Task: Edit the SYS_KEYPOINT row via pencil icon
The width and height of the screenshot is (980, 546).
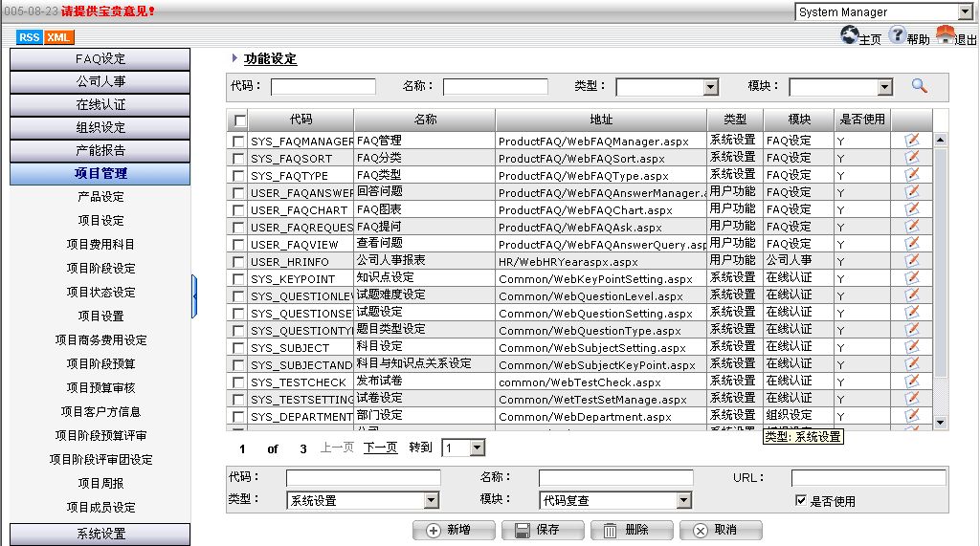Action: tap(912, 277)
